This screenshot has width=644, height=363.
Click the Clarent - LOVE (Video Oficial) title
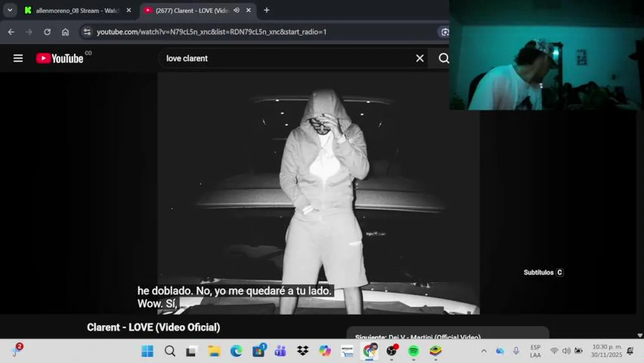click(154, 327)
